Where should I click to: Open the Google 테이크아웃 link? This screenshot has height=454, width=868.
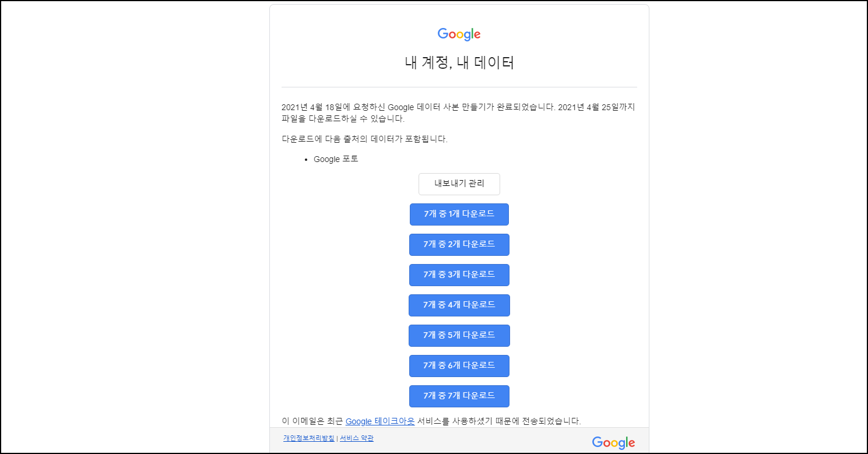(x=380, y=421)
